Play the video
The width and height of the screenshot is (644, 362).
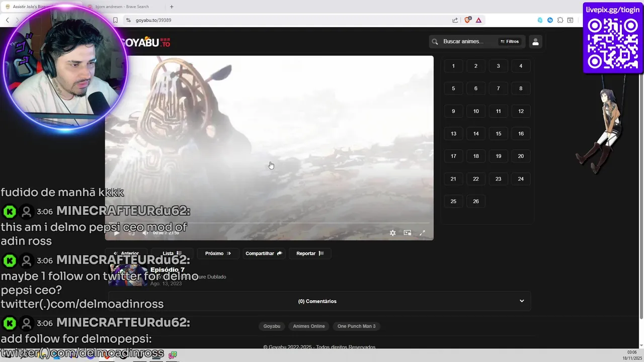[x=117, y=233]
